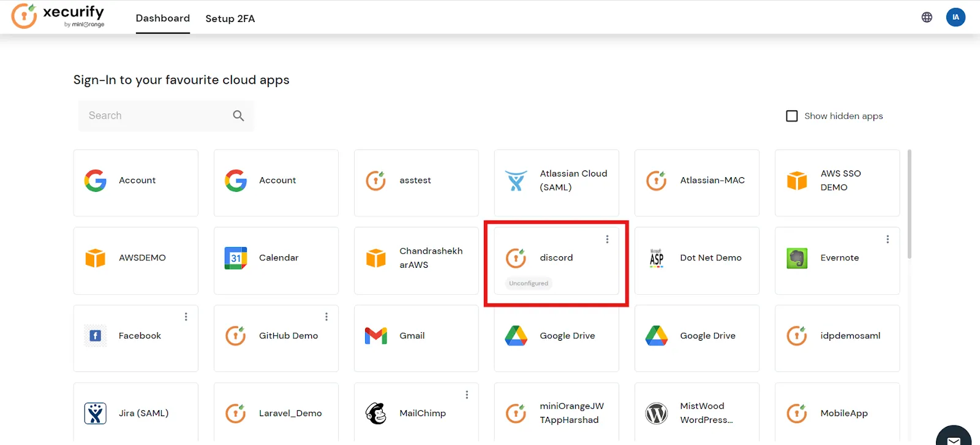This screenshot has height=445, width=980.
Task: Click the Evernote label text
Action: pos(840,258)
